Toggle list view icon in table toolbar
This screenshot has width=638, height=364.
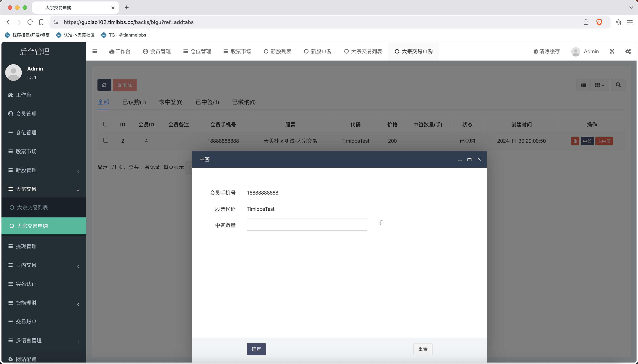pyautogui.click(x=584, y=85)
